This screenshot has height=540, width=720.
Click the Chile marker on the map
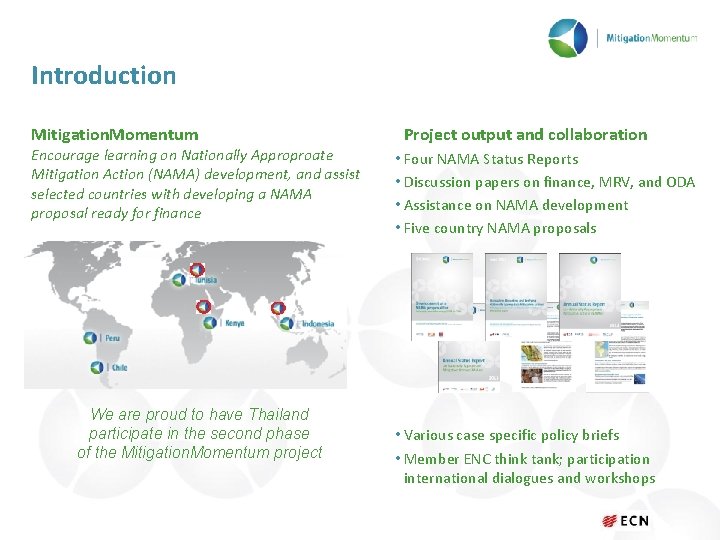tap(97, 367)
